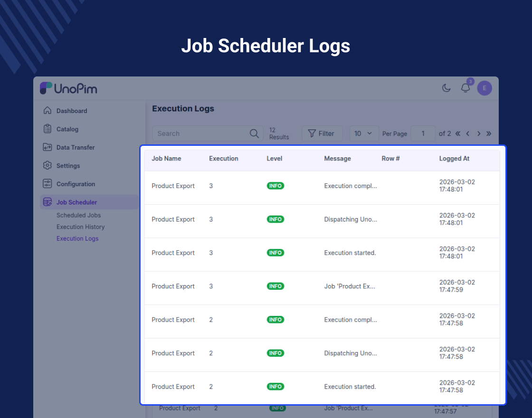Screen dimensions: 532x418
Task: Open the Data Transfer icon
Action: (x=47, y=147)
